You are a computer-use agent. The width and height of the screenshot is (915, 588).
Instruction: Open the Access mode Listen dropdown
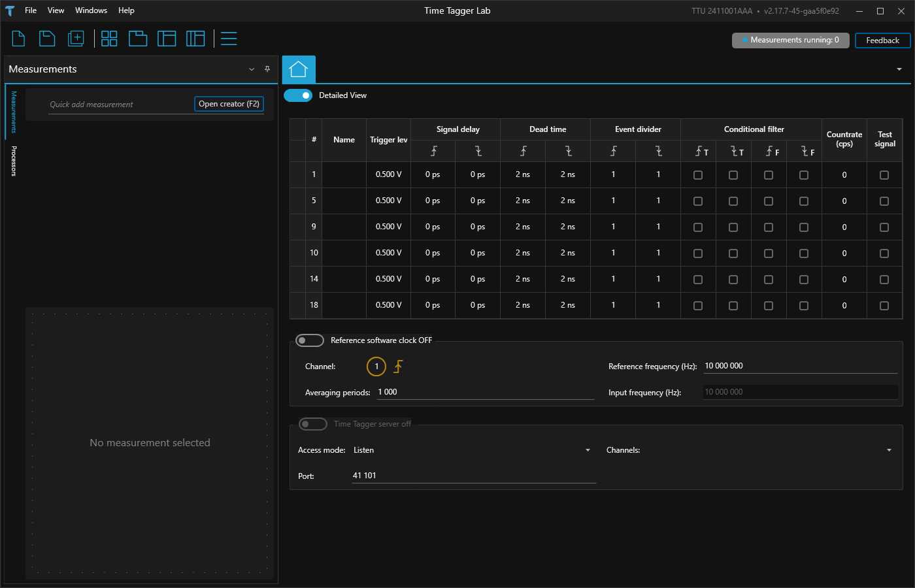tap(472, 450)
